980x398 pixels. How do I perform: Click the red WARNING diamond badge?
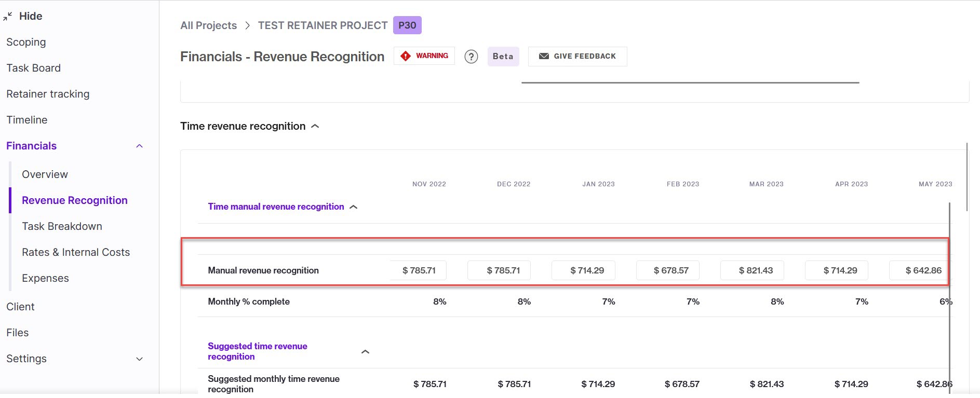pos(424,56)
